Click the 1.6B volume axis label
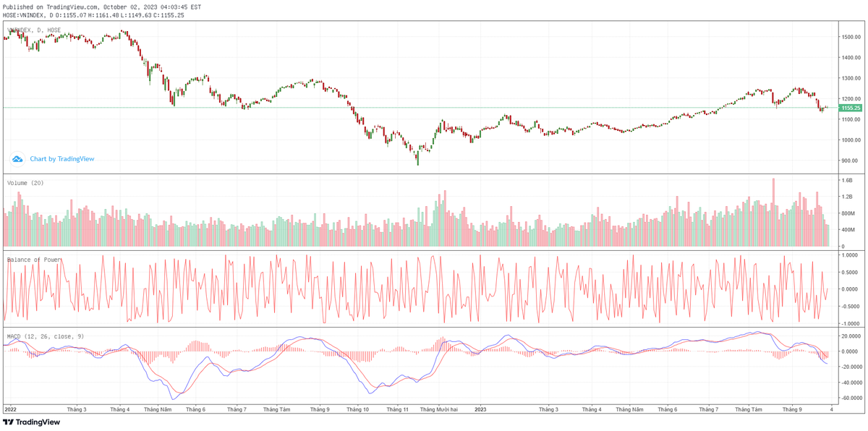The width and height of the screenshot is (868, 431). pyautogui.click(x=846, y=179)
